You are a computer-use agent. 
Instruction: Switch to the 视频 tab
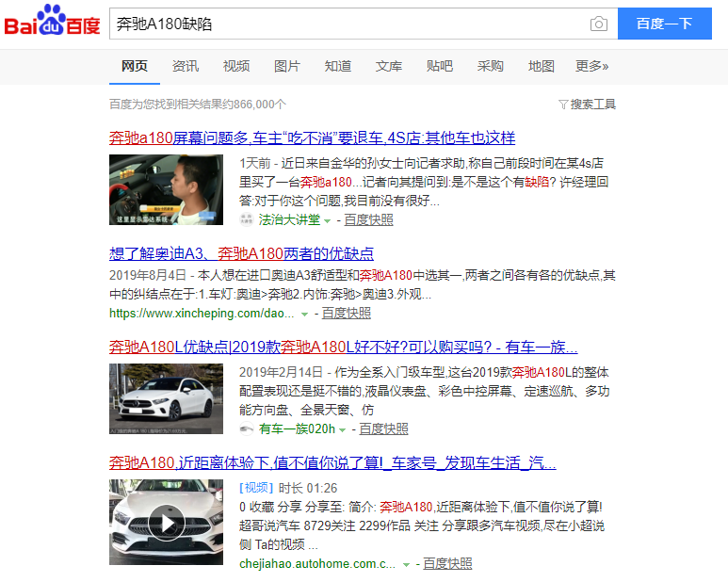tap(236, 66)
